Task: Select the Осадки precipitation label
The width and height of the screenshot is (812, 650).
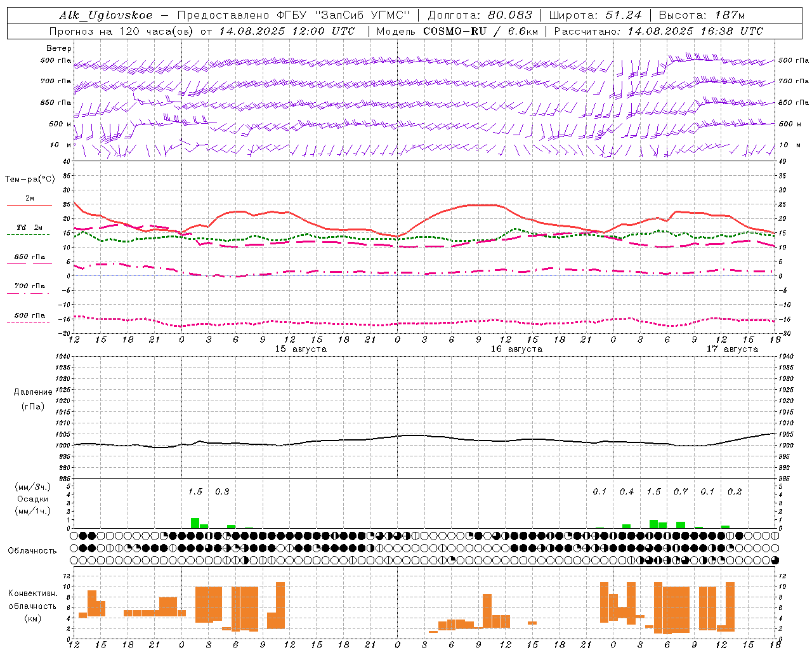Action: point(33,499)
